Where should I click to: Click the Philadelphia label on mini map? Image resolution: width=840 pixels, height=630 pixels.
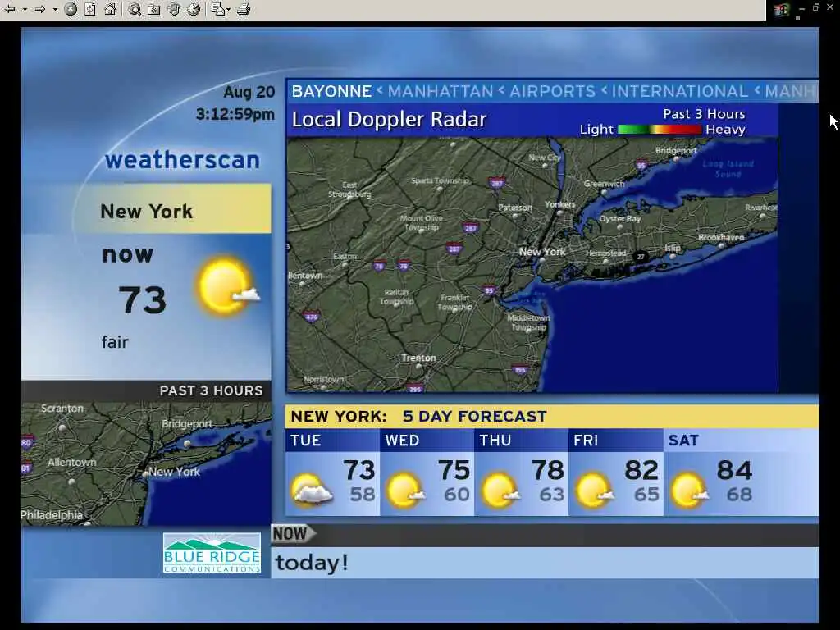click(52, 515)
